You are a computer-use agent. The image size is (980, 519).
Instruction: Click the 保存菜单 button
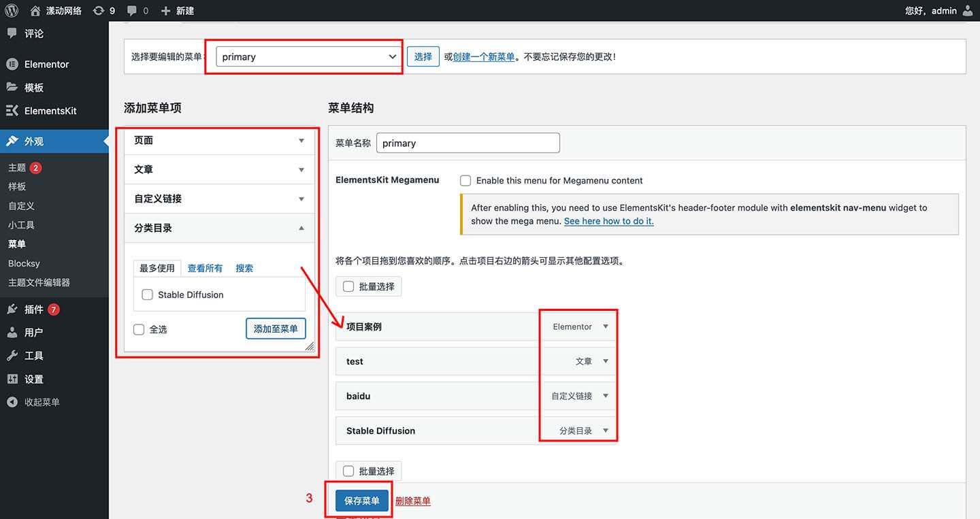pyautogui.click(x=362, y=501)
